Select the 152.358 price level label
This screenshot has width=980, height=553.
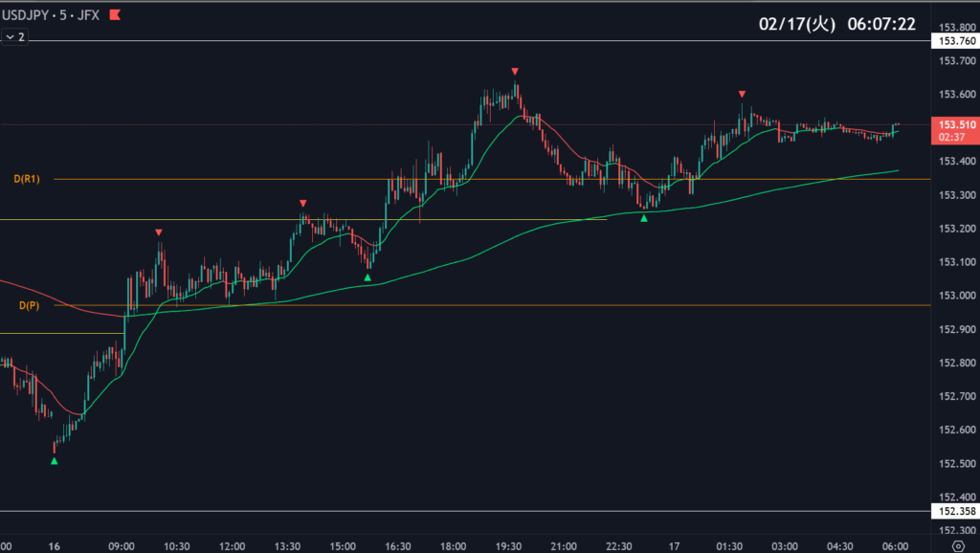(x=957, y=512)
